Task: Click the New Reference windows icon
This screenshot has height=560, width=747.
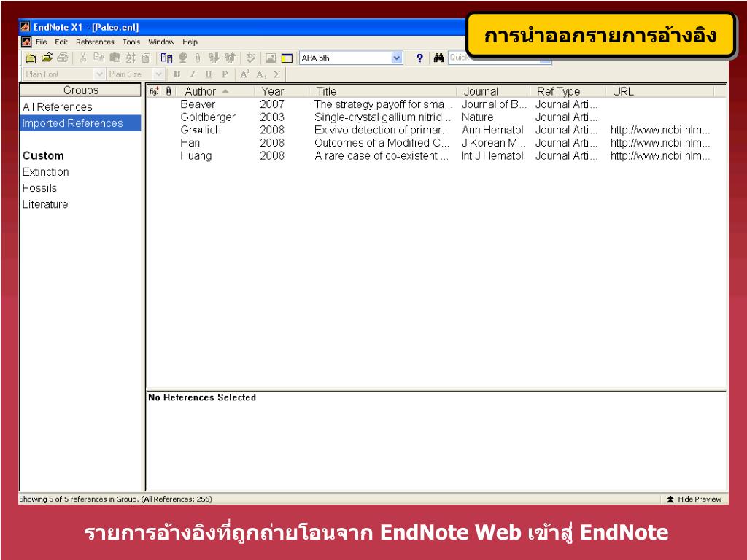Action: click(166, 58)
